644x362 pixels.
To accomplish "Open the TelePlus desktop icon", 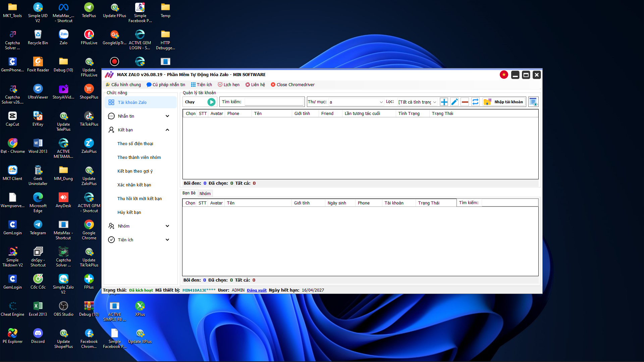I will click(89, 10).
